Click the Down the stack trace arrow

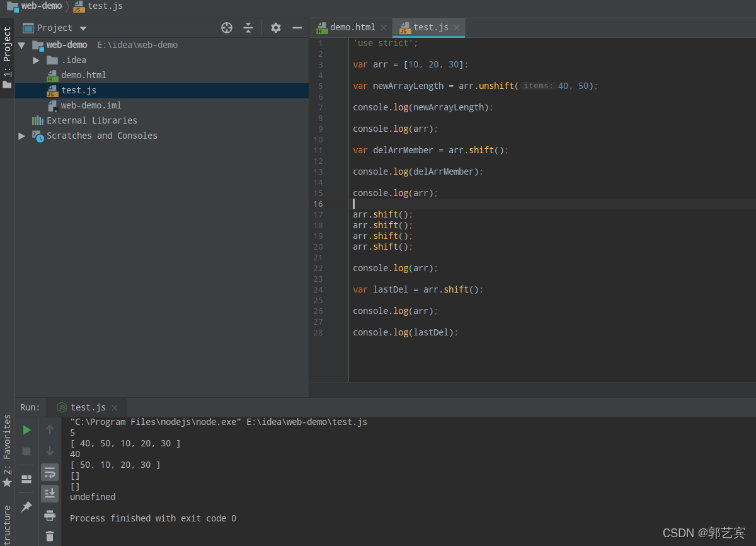click(50, 451)
